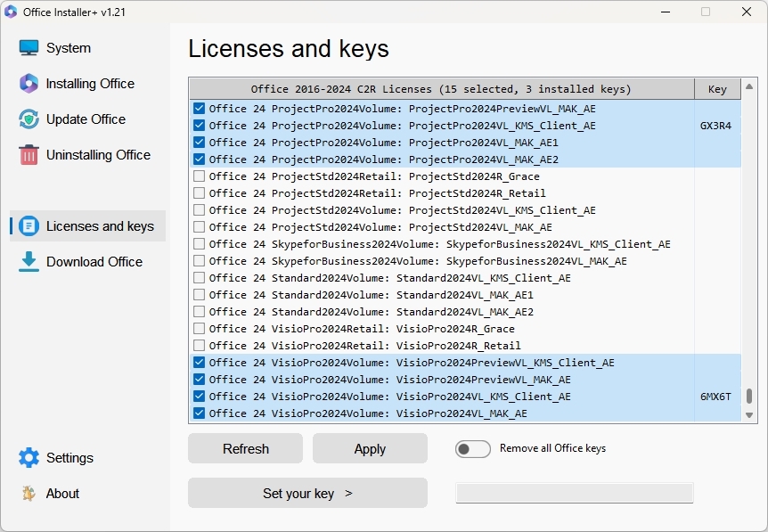Expand the Set your key button
This screenshot has width=768, height=532.
coord(307,493)
